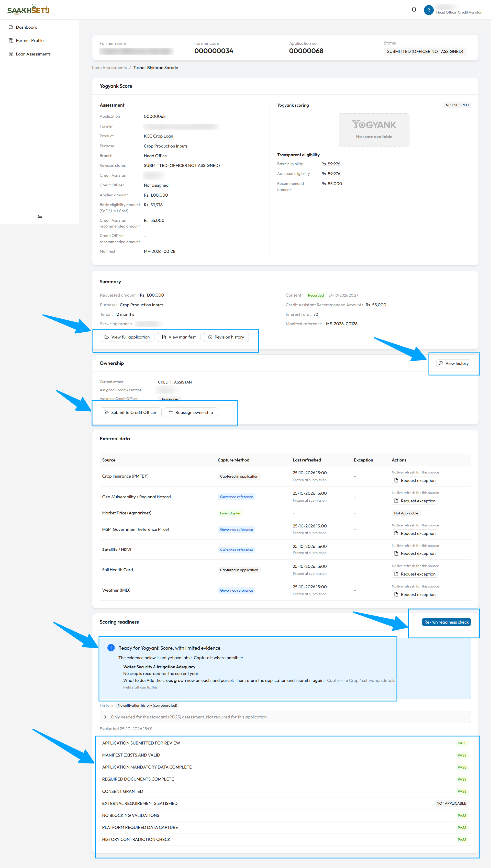Screen dimensions: 491x868
Task: Click Unassigned credit officer tag
Action: click(x=170, y=399)
